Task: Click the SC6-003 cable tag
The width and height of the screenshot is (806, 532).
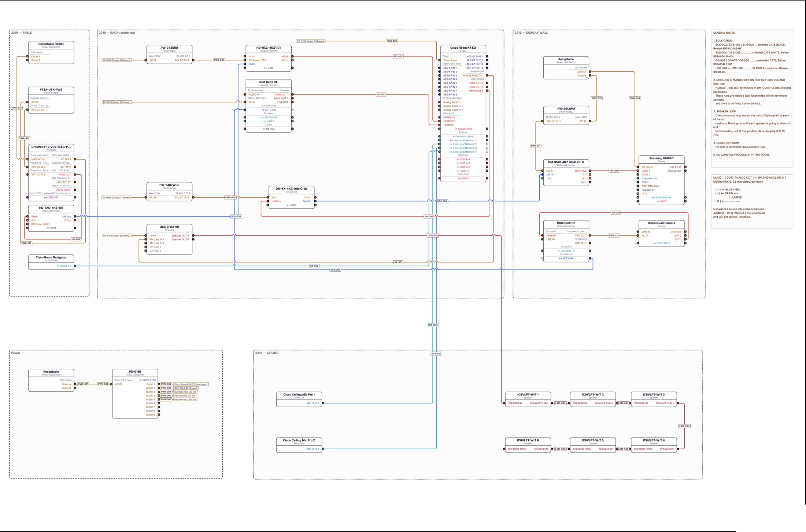Action: [x=236, y=216]
